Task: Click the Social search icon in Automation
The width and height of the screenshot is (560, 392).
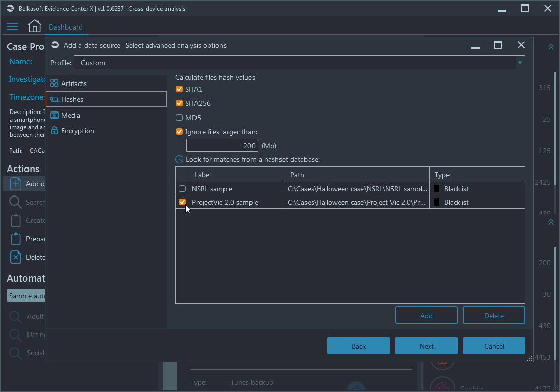Action: (16, 353)
